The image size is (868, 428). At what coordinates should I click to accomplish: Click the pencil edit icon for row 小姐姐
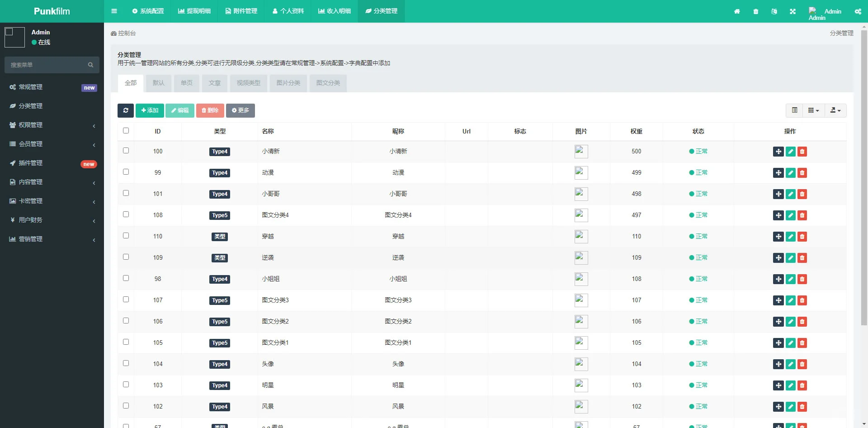pos(790,279)
